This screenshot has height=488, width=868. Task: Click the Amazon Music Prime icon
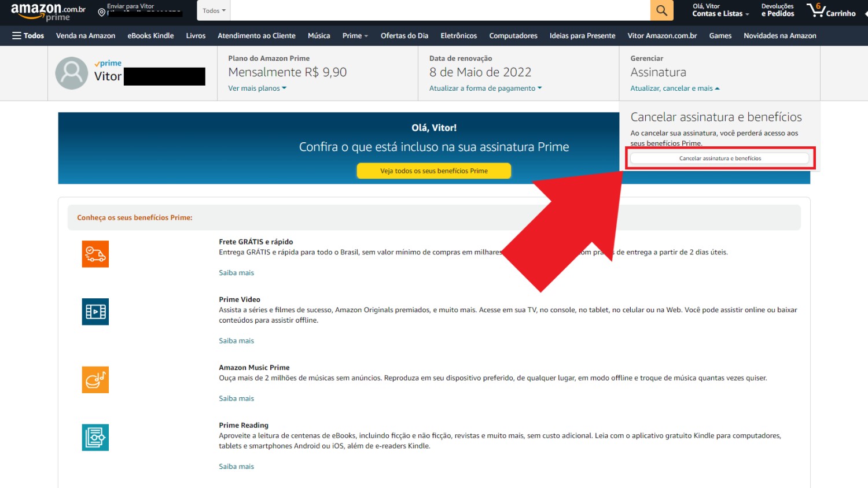(95, 380)
